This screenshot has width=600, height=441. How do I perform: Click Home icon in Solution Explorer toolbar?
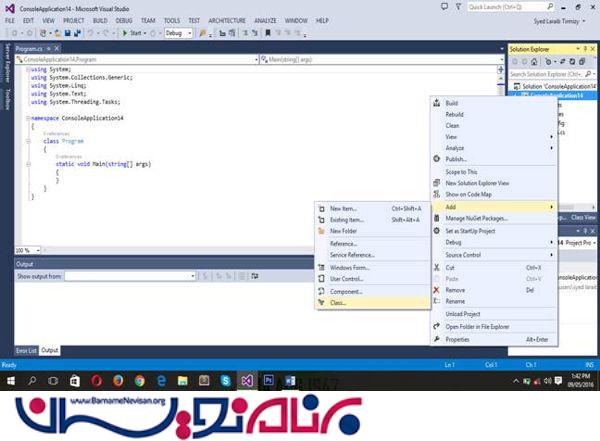pyautogui.click(x=534, y=61)
